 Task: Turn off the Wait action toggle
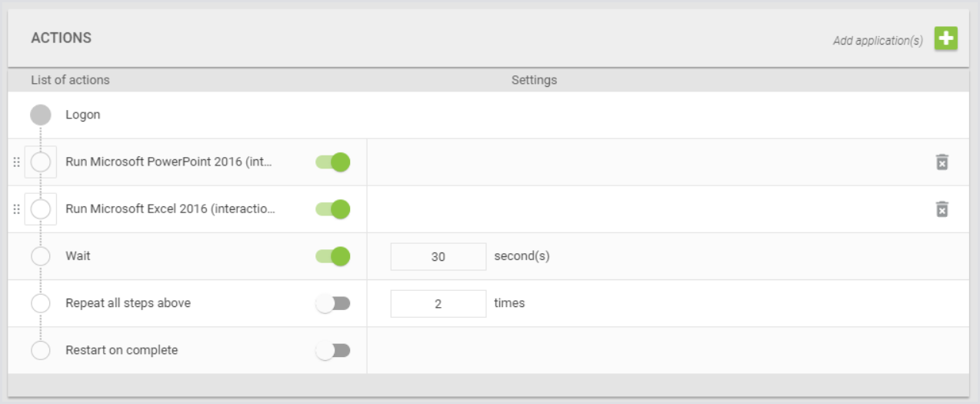333,256
